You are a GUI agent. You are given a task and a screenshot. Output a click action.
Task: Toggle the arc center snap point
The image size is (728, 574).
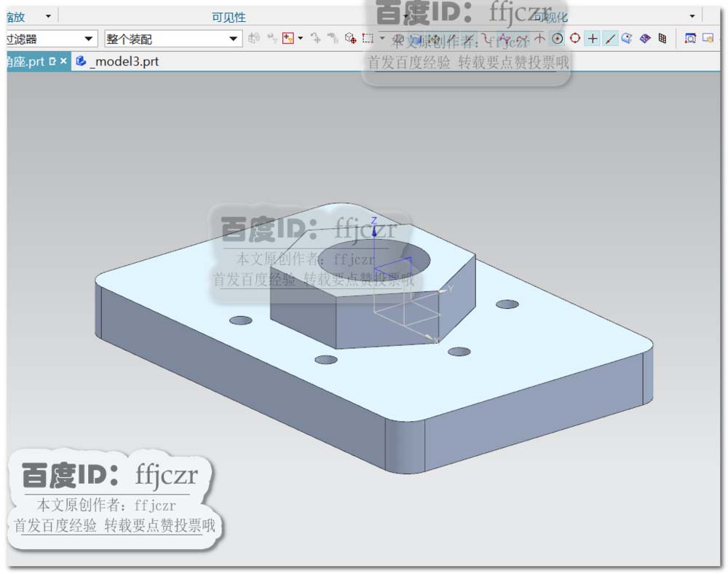pyautogui.click(x=558, y=39)
